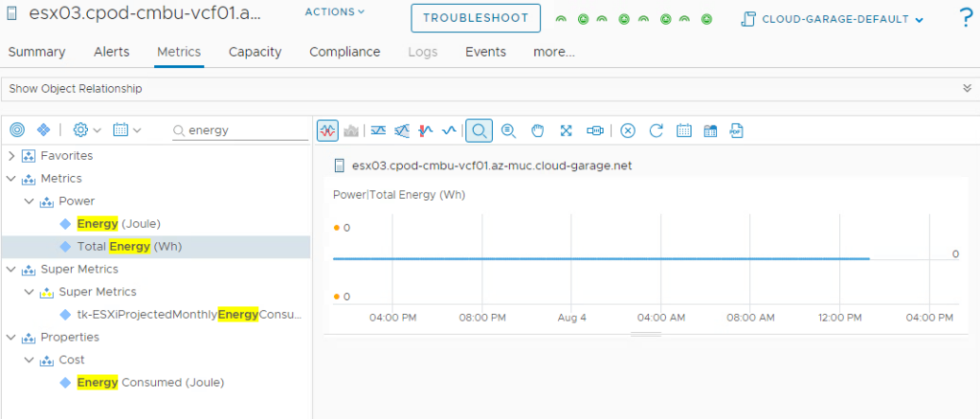Viewport: 980px width, 419px height.
Task: Open the Capacity tab
Action: tap(255, 52)
